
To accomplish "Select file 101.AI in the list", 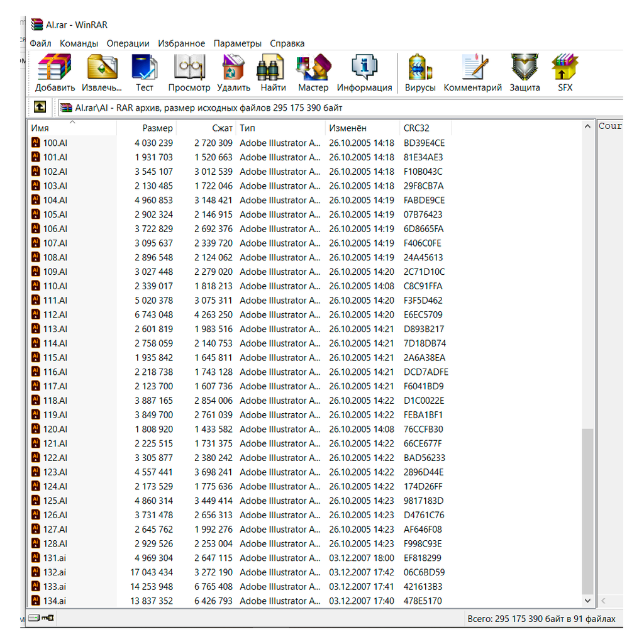I will pos(55,157).
